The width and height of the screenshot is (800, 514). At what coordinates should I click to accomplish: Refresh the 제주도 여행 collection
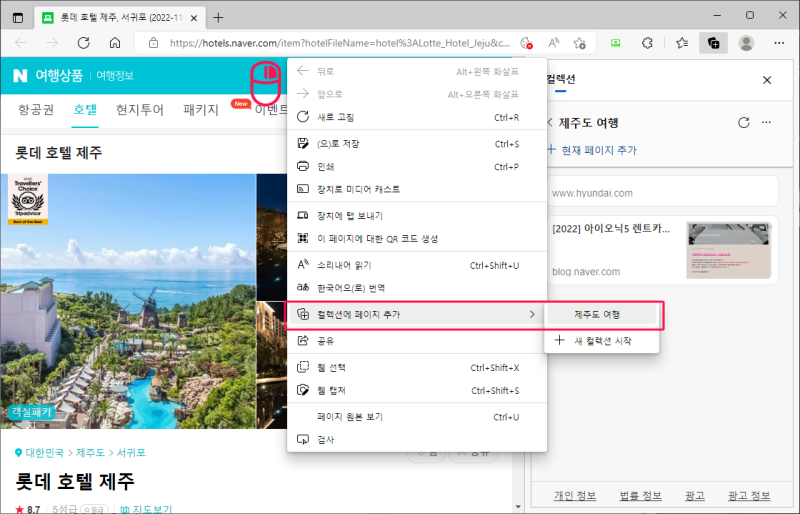click(744, 123)
